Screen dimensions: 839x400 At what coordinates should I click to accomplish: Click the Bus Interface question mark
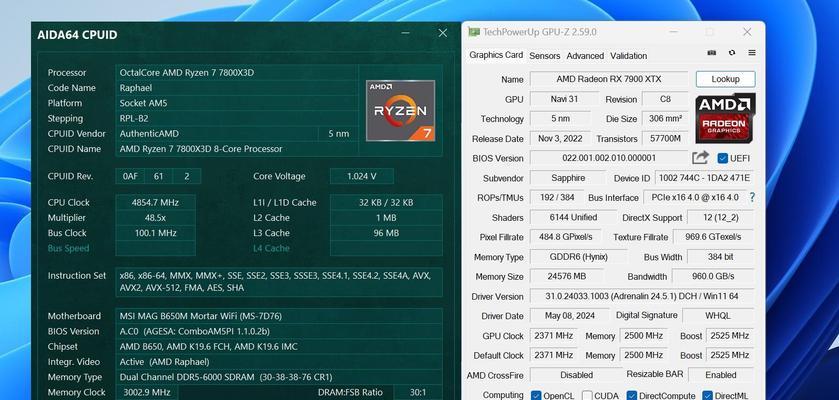point(752,197)
